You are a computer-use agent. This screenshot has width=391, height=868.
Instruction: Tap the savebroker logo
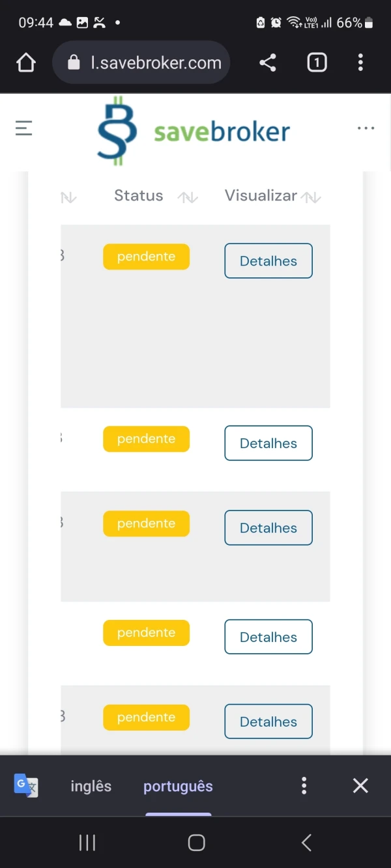pyautogui.click(x=194, y=130)
